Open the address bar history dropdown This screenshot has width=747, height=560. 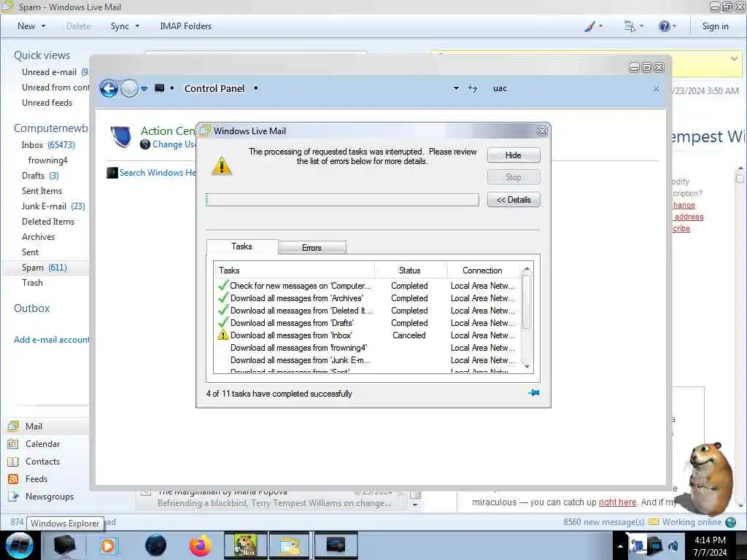click(456, 88)
